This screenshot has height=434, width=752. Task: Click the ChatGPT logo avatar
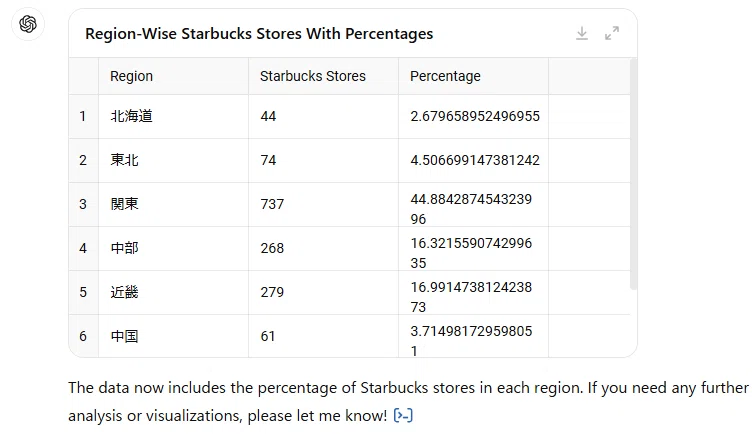coord(28,24)
